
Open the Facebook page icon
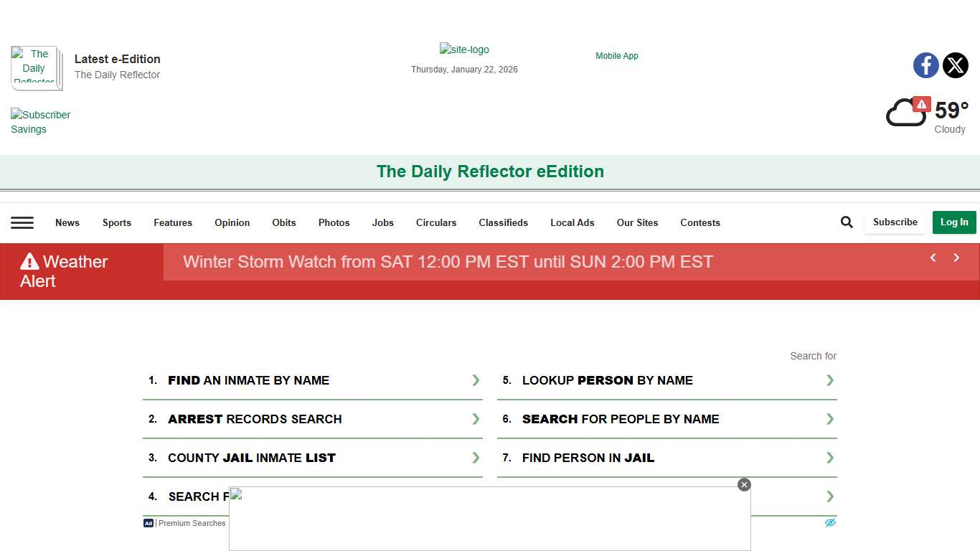925,65
